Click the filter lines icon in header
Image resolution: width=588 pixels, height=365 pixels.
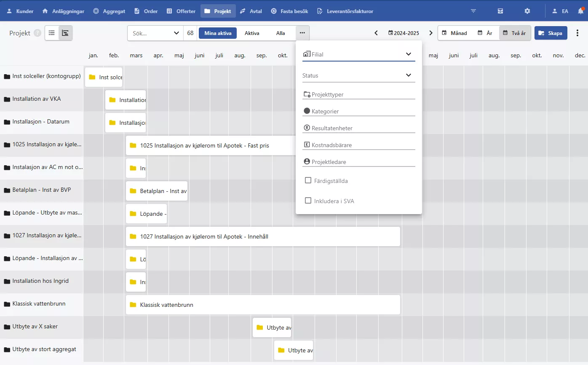click(473, 11)
